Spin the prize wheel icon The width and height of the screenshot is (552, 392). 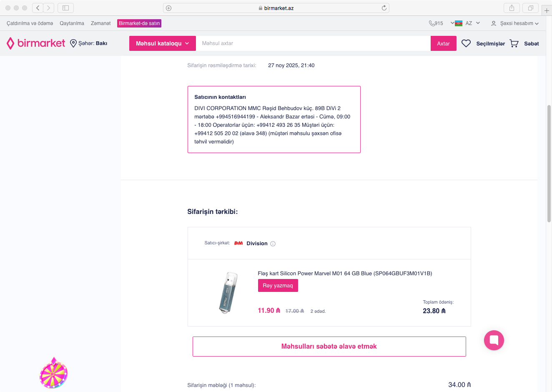pos(53,374)
